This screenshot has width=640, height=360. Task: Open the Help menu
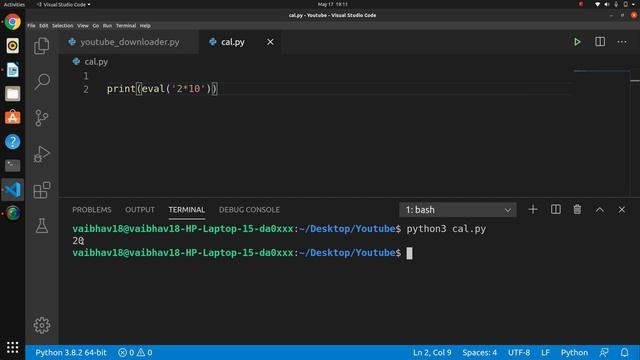(145, 25)
